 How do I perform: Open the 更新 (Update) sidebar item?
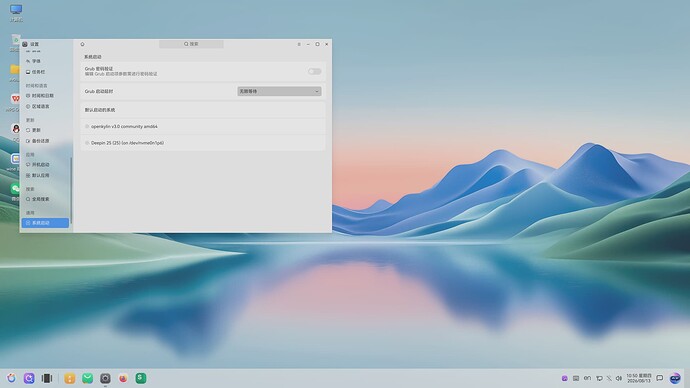pyautogui.click(x=45, y=130)
